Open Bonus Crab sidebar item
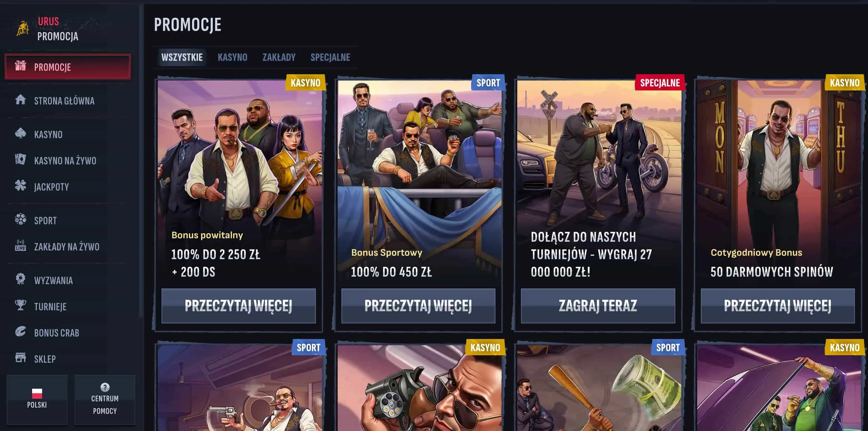868x431 pixels. click(x=47, y=332)
